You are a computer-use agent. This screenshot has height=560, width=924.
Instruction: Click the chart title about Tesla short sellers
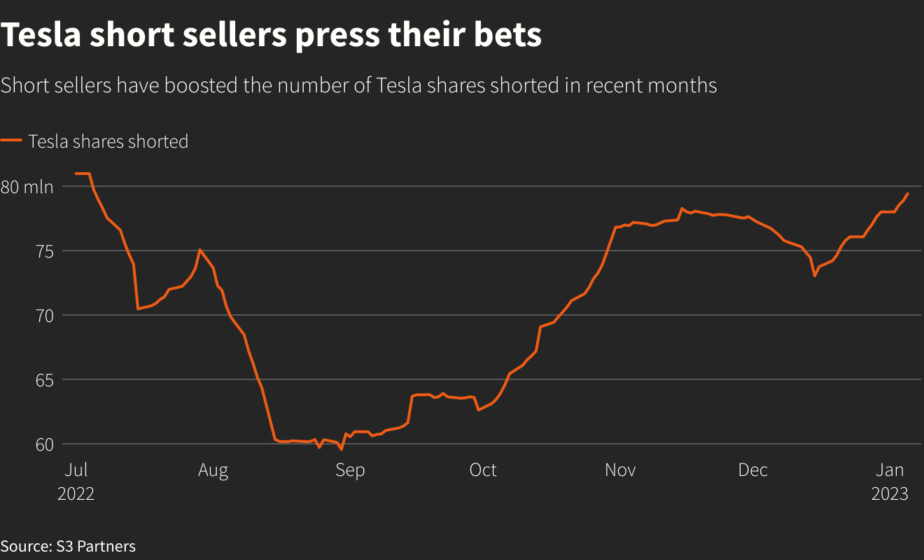271,35
